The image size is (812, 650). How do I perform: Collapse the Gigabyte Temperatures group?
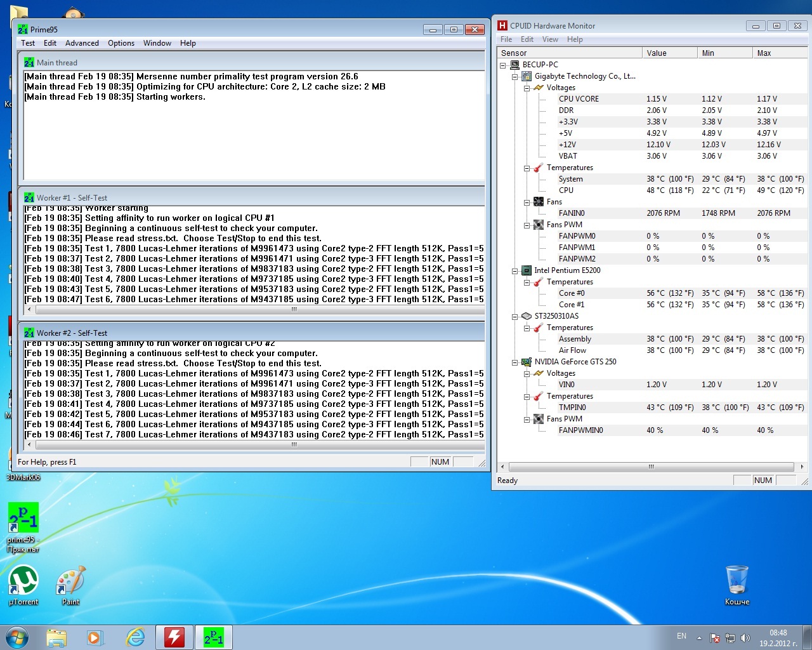tap(527, 168)
